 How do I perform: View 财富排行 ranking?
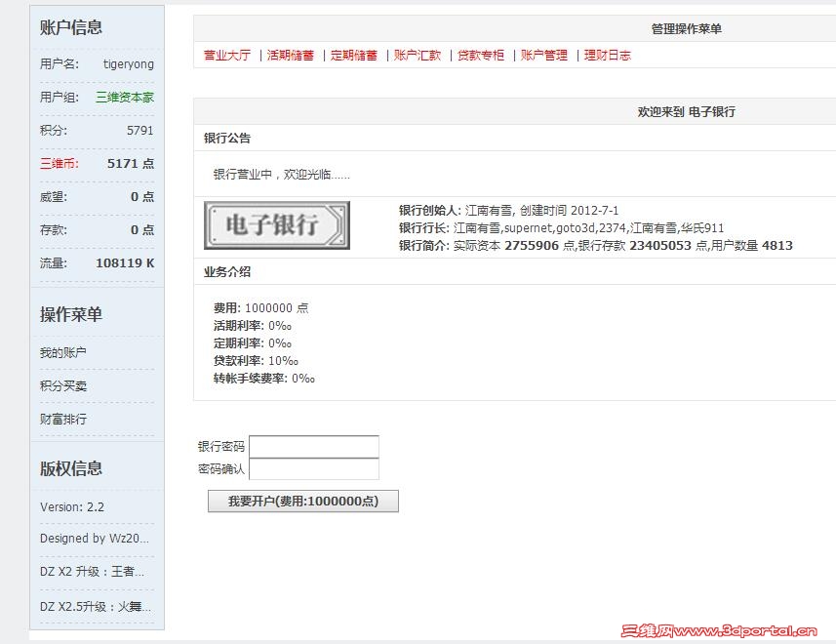(x=62, y=419)
